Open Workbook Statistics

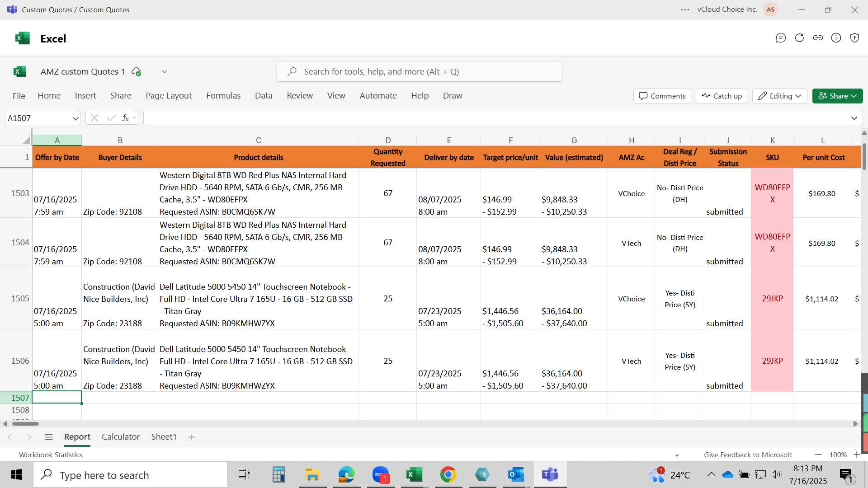pyautogui.click(x=51, y=455)
